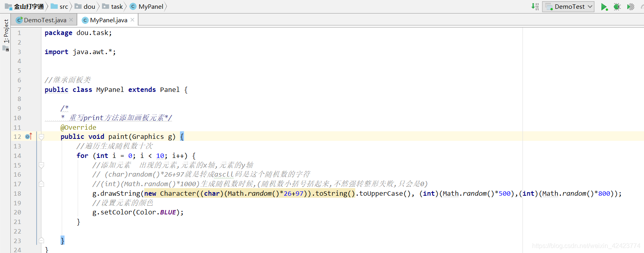
Task: Click the class icon on DemoTest.java tab
Action: click(x=19, y=20)
